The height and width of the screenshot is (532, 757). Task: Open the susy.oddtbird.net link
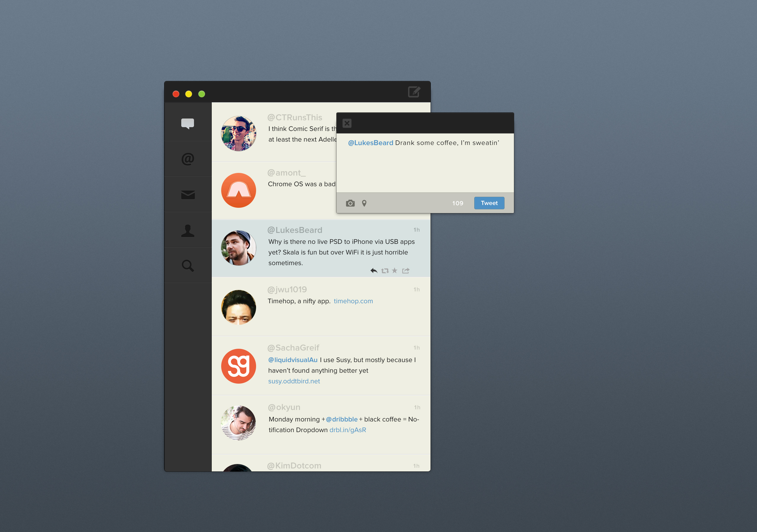294,381
